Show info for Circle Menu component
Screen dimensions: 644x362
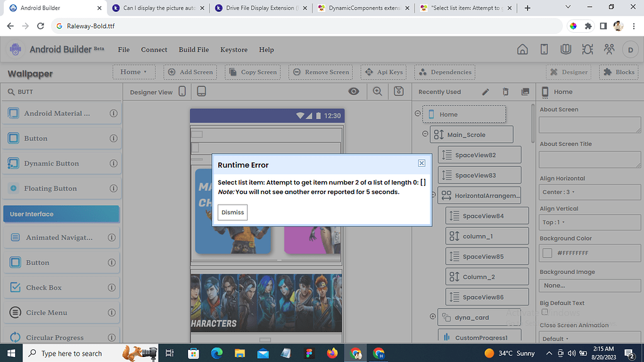111,313
